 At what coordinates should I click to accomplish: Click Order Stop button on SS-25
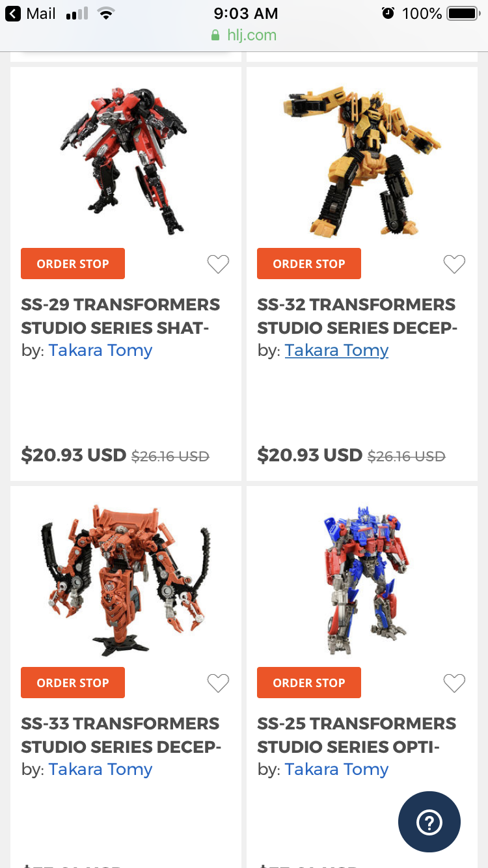tap(309, 683)
